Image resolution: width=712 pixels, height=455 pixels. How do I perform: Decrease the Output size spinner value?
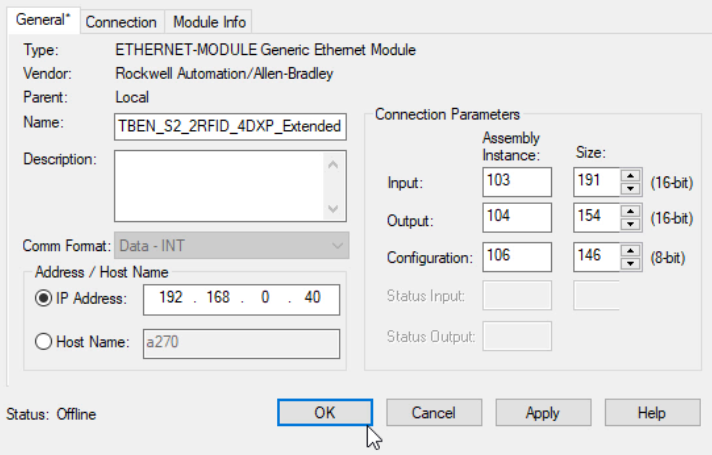pos(630,224)
